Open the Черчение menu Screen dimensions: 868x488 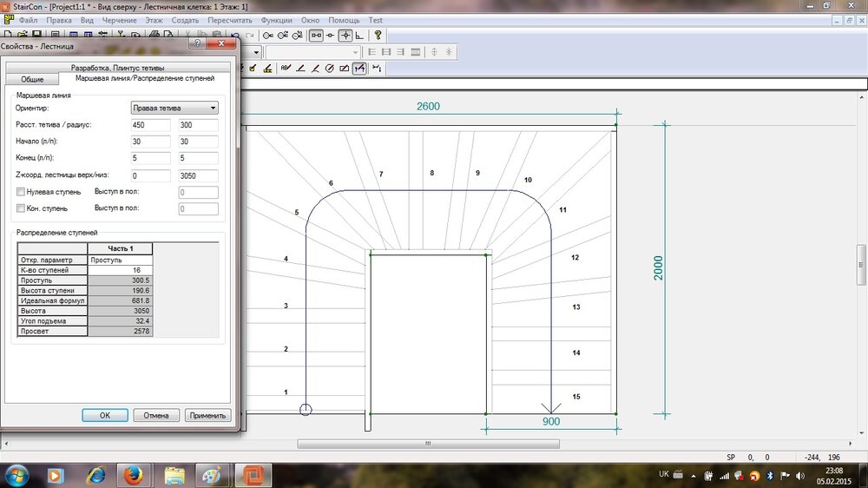(x=119, y=19)
